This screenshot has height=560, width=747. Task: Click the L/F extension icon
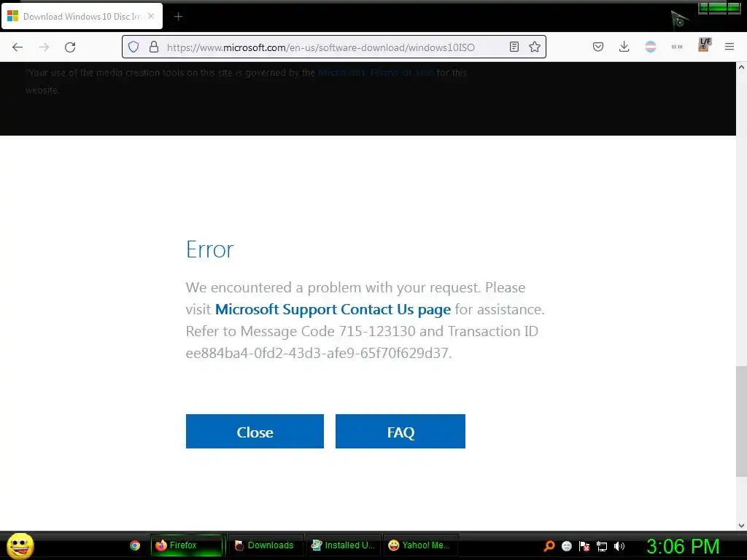coord(704,44)
